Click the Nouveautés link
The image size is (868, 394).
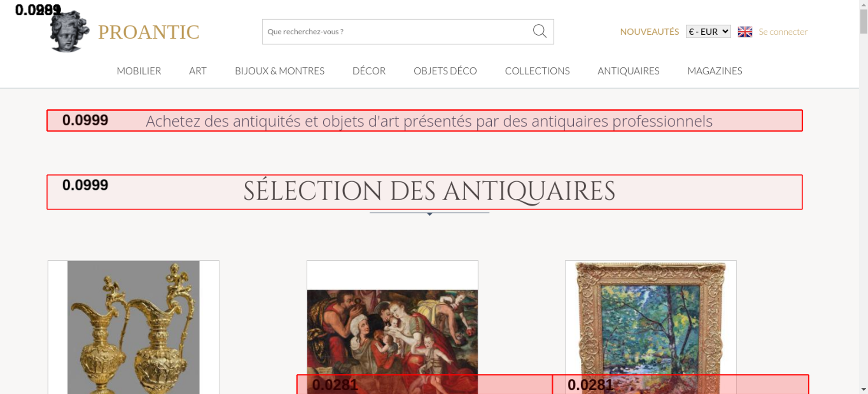[649, 32]
